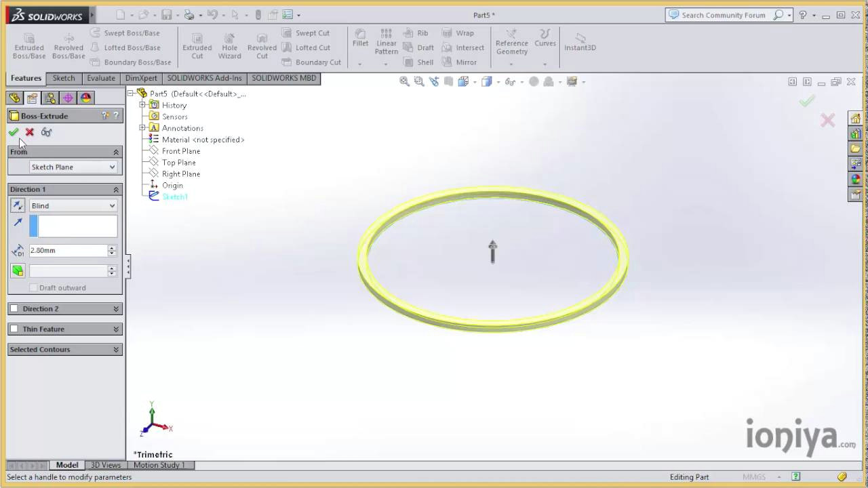Screen dimensions: 868x488
Task: Open Help question mark icon
Action: pyautogui.click(x=803, y=15)
